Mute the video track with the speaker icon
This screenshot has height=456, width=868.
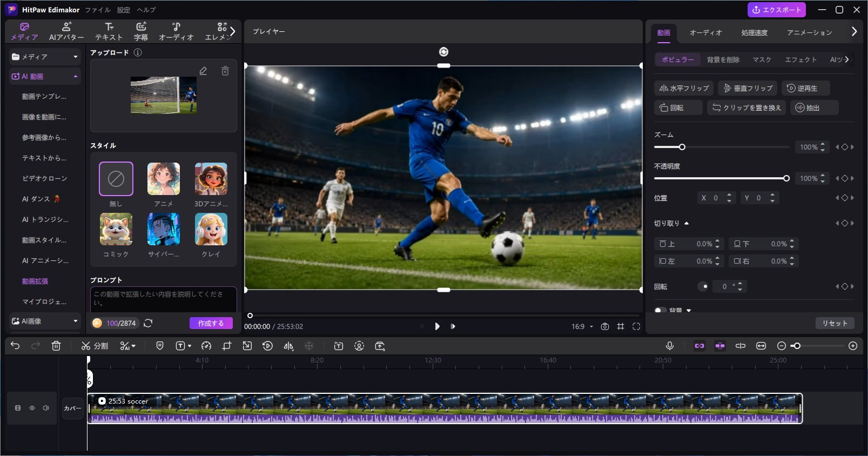[46, 408]
